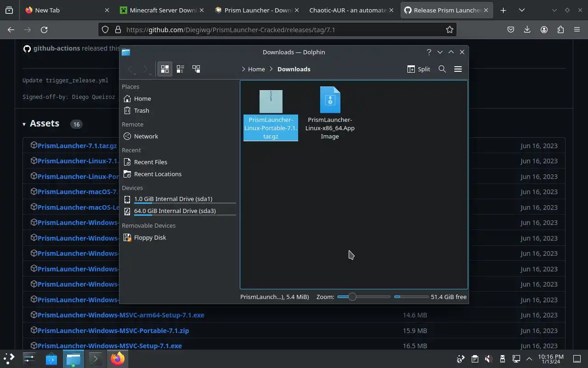This screenshot has width=588, height=368.
Task: Click free disk space bar in status bar
Action: [x=411, y=297]
